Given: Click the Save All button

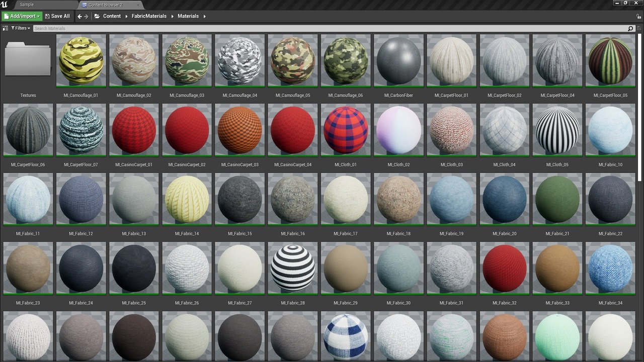Looking at the screenshot, I should click(57, 16).
